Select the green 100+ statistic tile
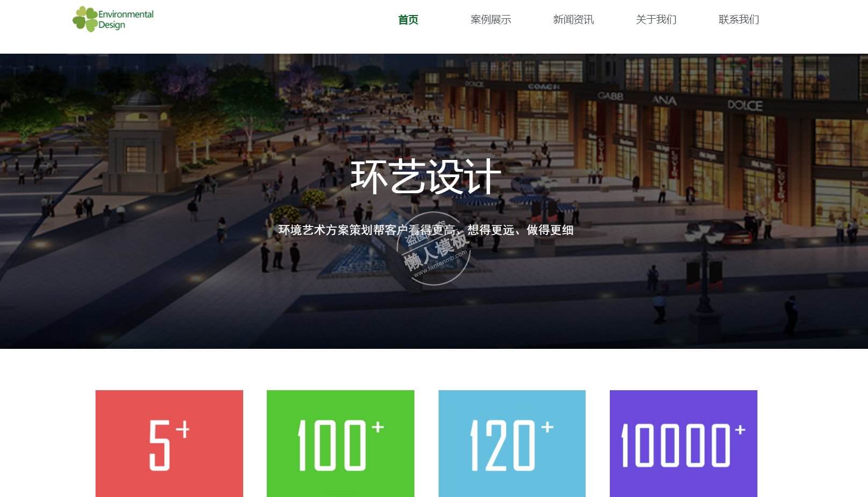This screenshot has width=868, height=497. click(340, 443)
